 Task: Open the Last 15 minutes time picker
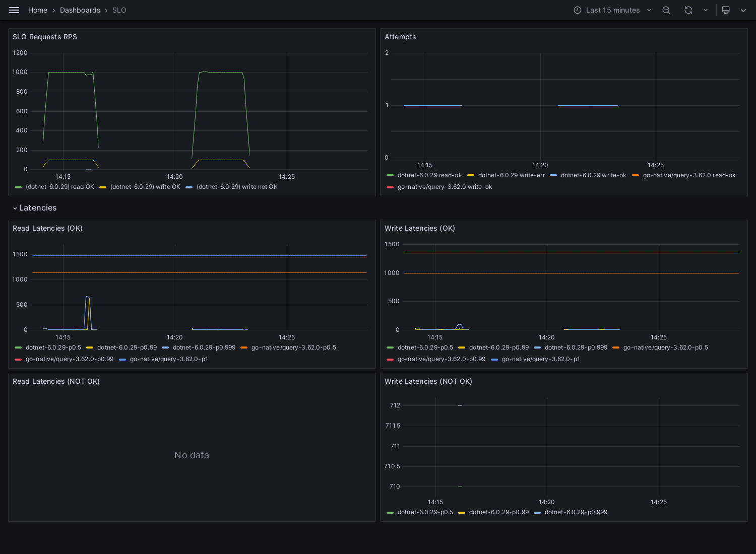613,10
